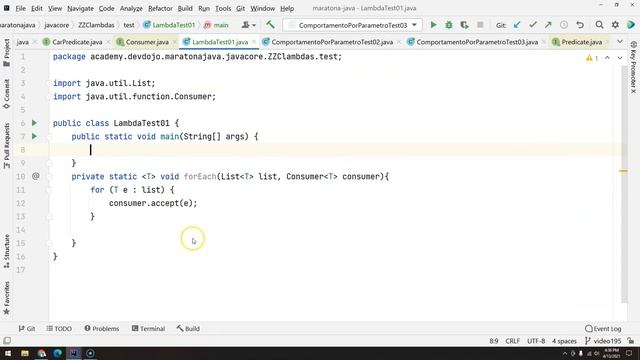Click the CRLF line separator status
The width and height of the screenshot is (640, 360).
[x=513, y=341]
